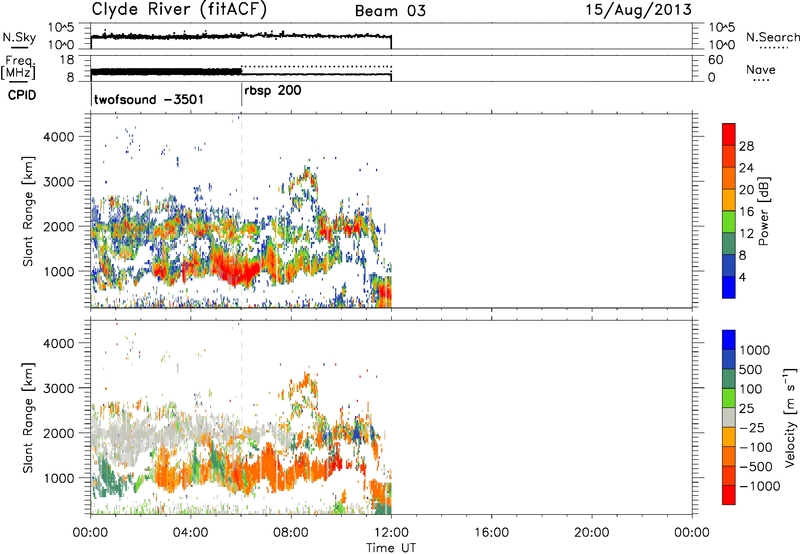The width and height of the screenshot is (800, 554).
Task: Click the '12:00' time axis tick label
Action: [x=391, y=533]
